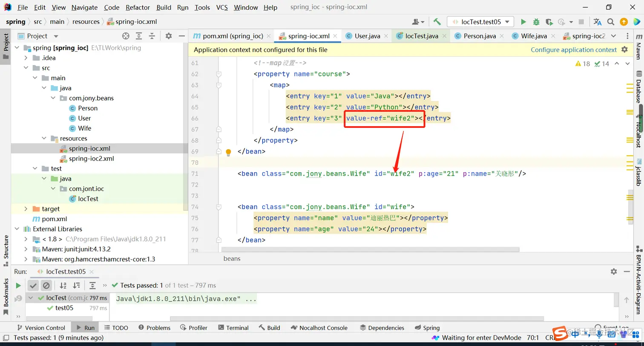The height and width of the screenshot is (346, 644).
Task: Open Database side panel
Action: click(x=638, y=87)
